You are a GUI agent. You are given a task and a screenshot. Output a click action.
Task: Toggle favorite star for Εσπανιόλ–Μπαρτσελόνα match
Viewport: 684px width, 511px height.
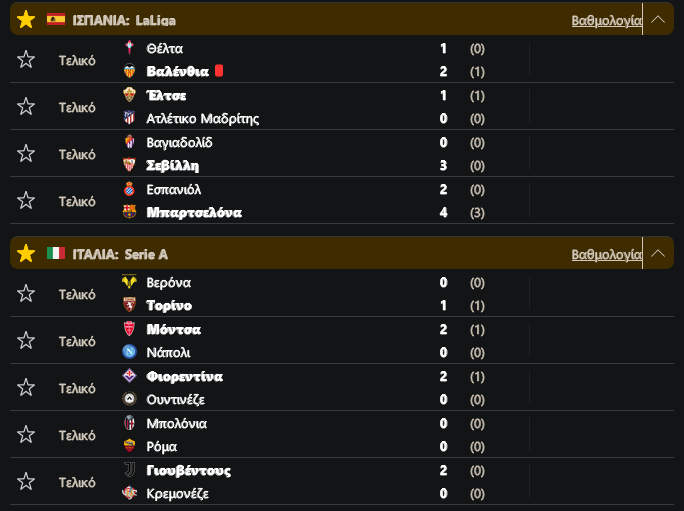point(26,201)
